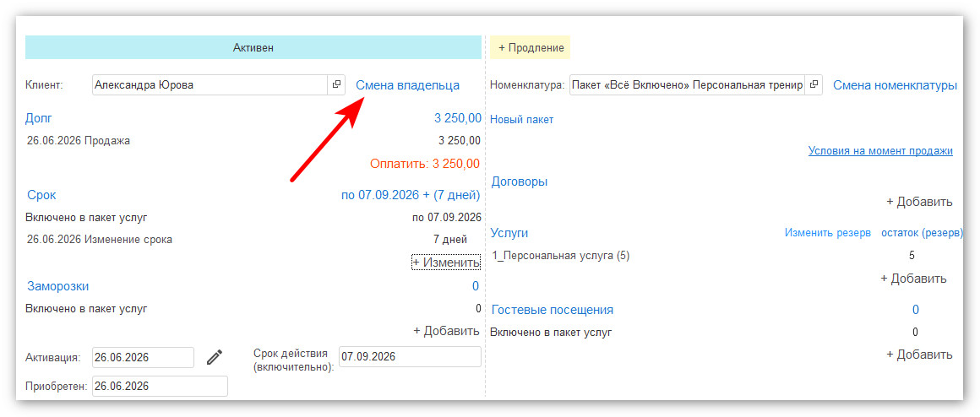This screenshot has width=980, height=417.
Task: Click the blue 0 count beside Заморозки
Action: tap(475, 286)
